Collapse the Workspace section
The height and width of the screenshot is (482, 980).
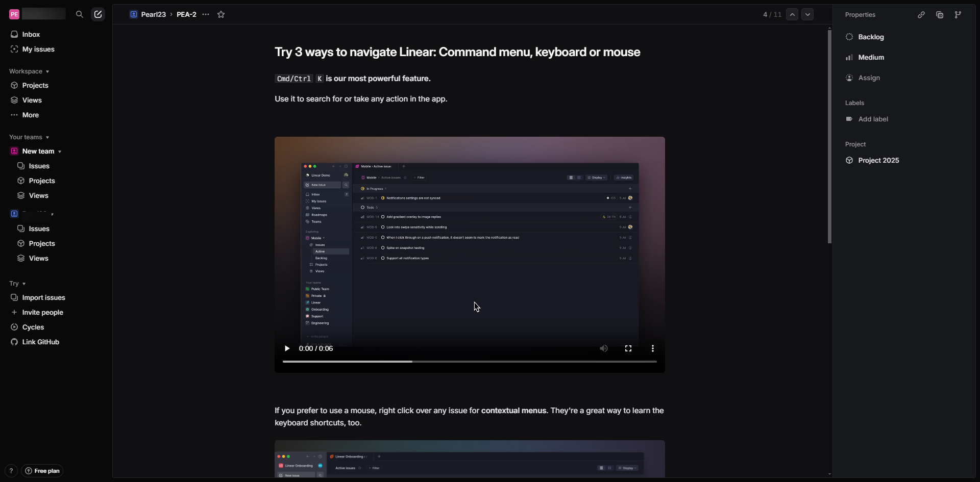point(29,71)
